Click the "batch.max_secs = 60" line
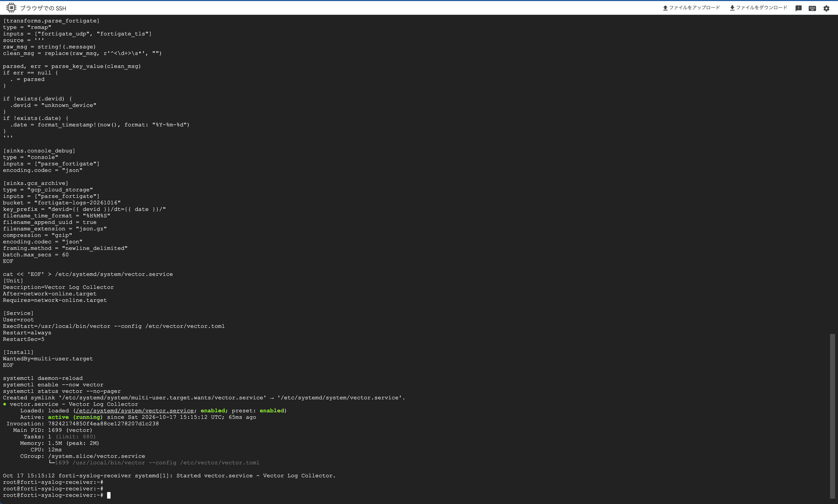 36,255
